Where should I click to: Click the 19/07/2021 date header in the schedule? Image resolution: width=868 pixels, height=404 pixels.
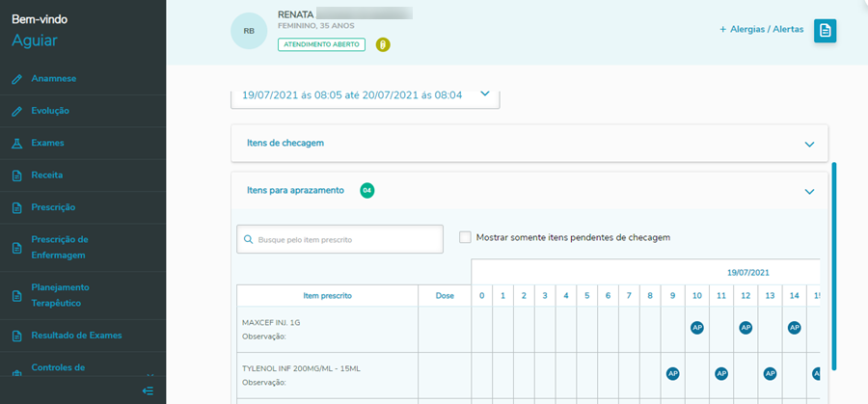(x=747, y=272)
